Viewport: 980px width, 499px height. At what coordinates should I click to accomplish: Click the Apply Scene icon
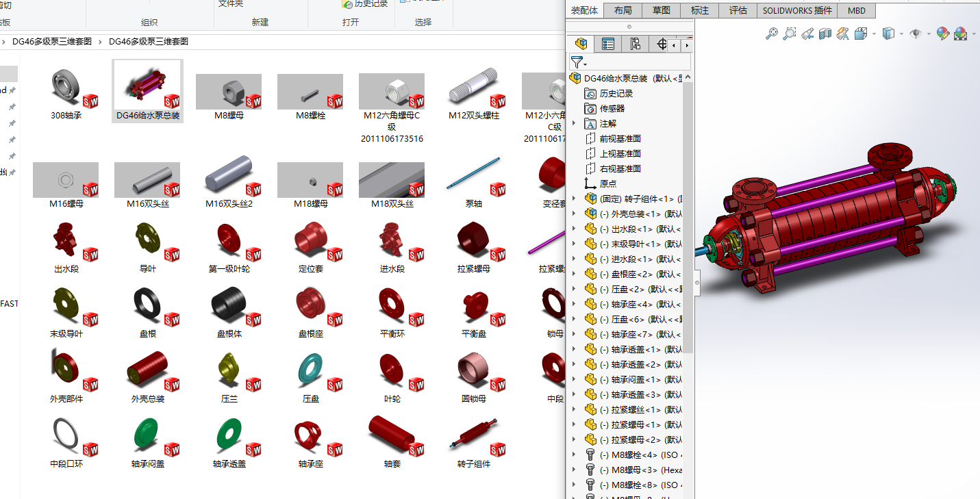(961, 34)
